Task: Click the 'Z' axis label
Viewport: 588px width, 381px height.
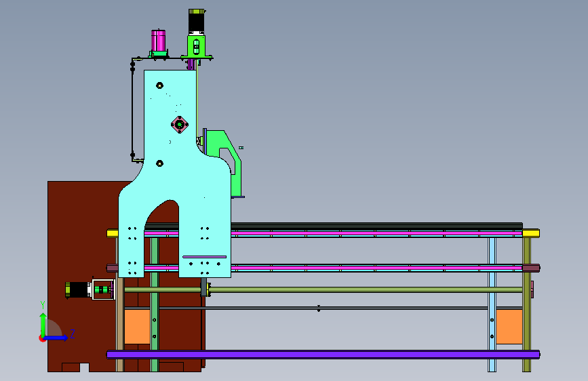Action: pyautogui.click(x=73, y=334)
